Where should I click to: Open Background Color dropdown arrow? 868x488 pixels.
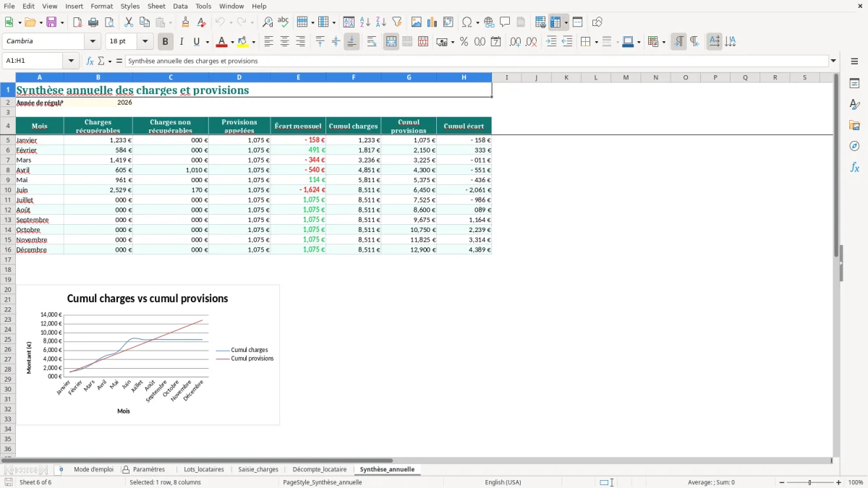coord(253,42)
